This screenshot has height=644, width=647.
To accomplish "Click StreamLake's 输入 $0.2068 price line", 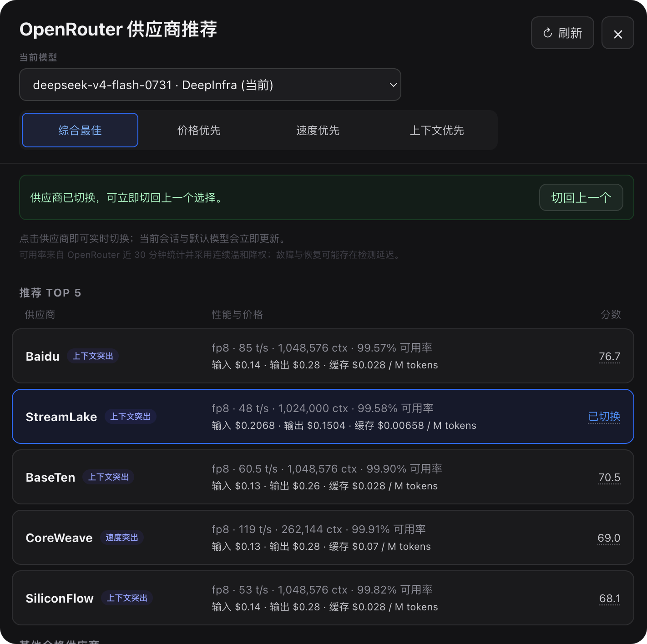I will coord(344,426).
